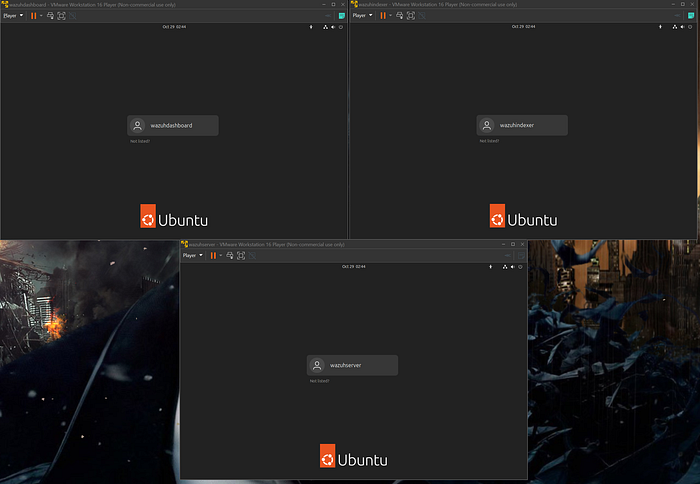Enter full screen mode in wazuhindexer window
700x484 pixels.
411,15
